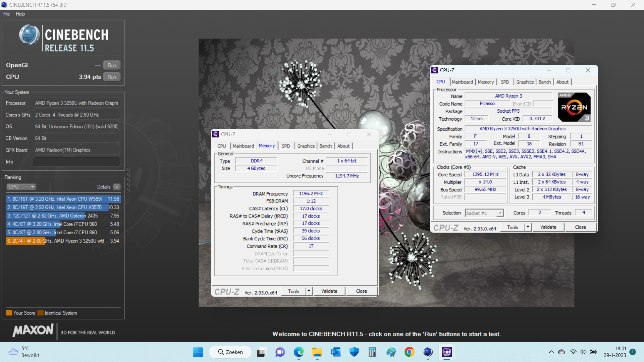
Task: Click Validate in Memory CPU-Z window
Action: pos(329,291)
